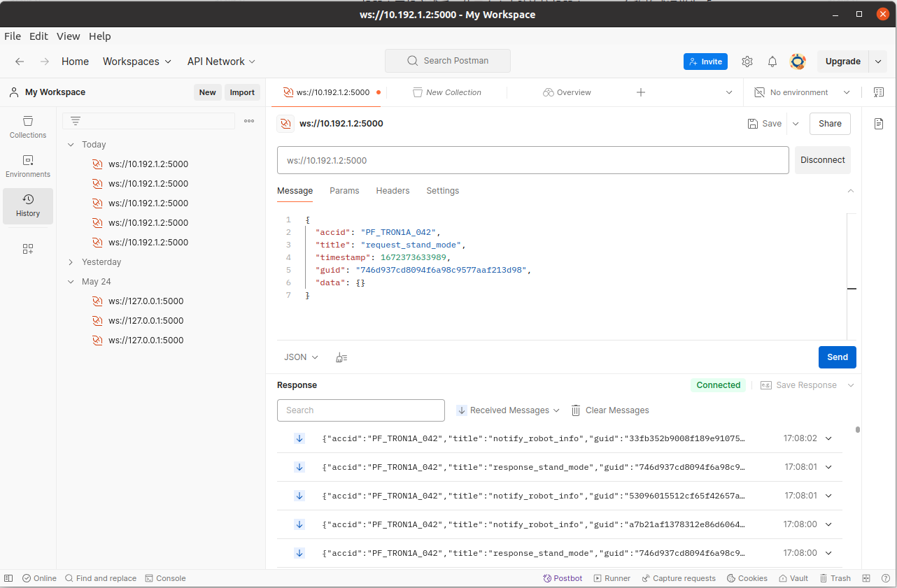This screenshot has width=897, height=588.
Task: Select the New Collection tab
Action: 446,92
